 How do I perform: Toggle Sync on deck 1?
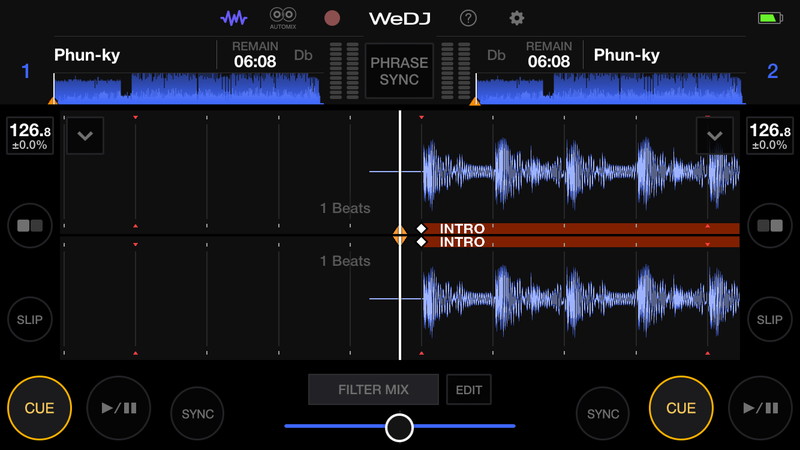(x=197, y=414)
